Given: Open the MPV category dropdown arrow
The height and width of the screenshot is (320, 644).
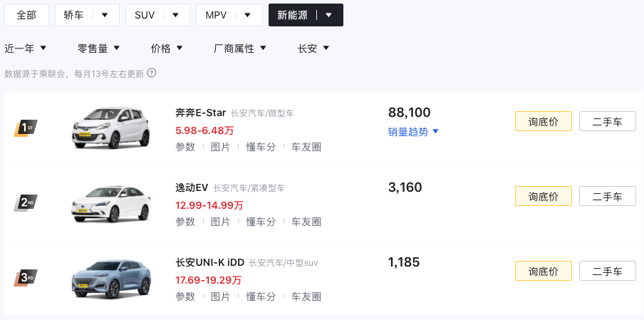Looking at the screenshot, I should [247, 15].
